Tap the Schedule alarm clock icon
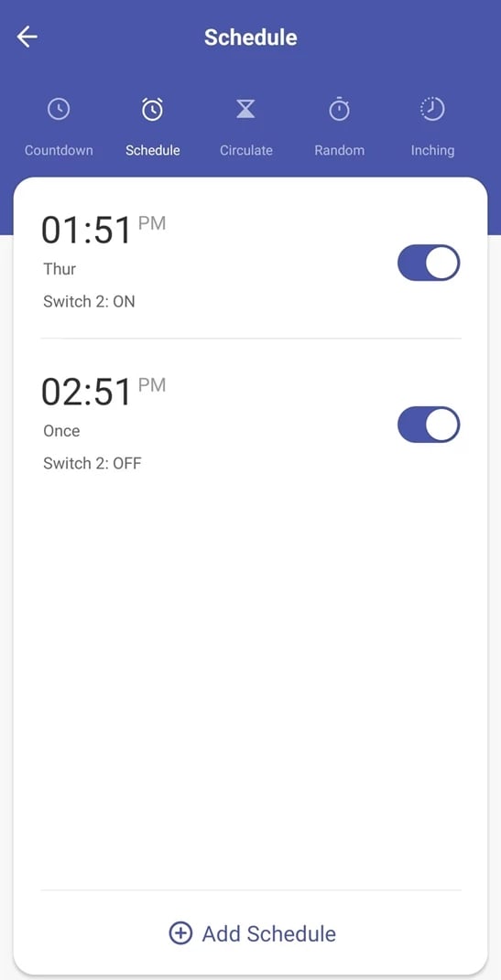501x980 pixels. (152, 110)
